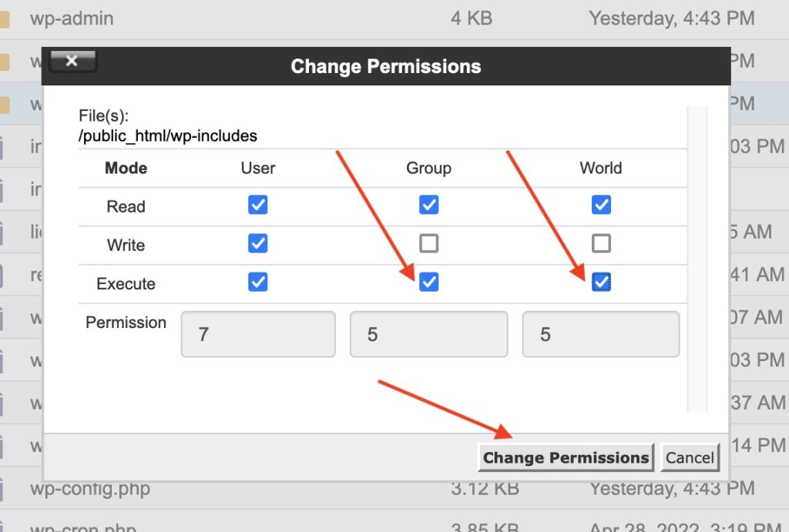Enable Group Write permission checkbox
The height and width of the screenshot is (532, 789).
pos(428,243)
